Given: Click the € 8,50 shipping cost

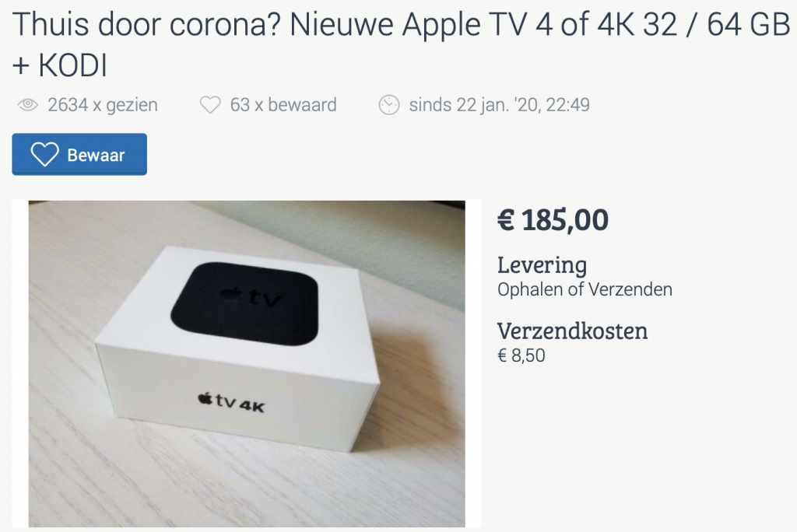Looking at the screenshot, I should pyautogui.click(x=521, y=355).
